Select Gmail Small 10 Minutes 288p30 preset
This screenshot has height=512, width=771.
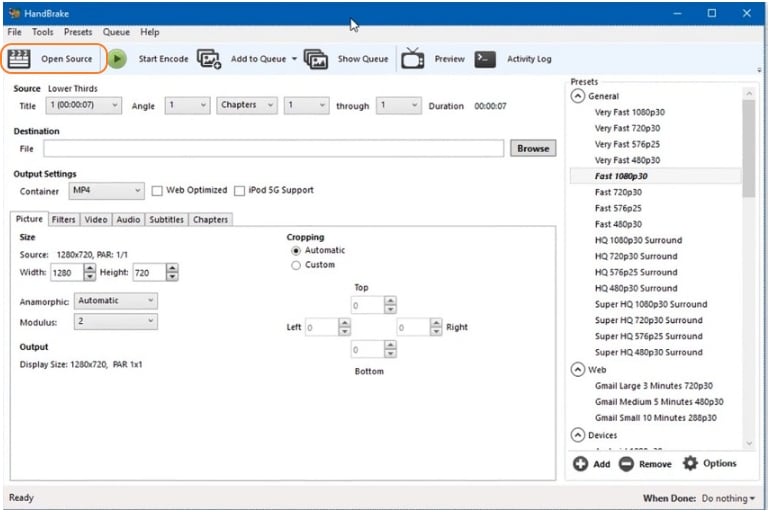pos(655,418)
